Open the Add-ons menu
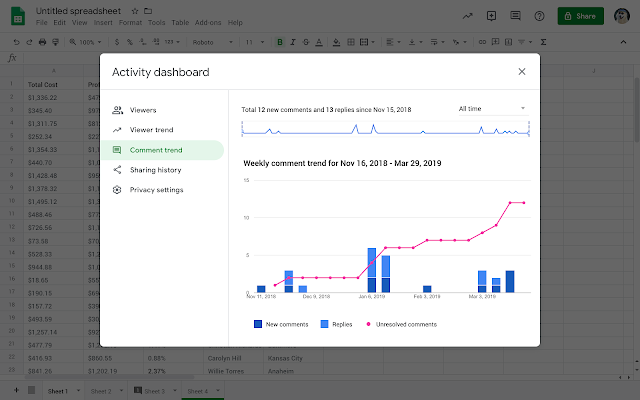 pyautogui.click(x=208, y=22)
